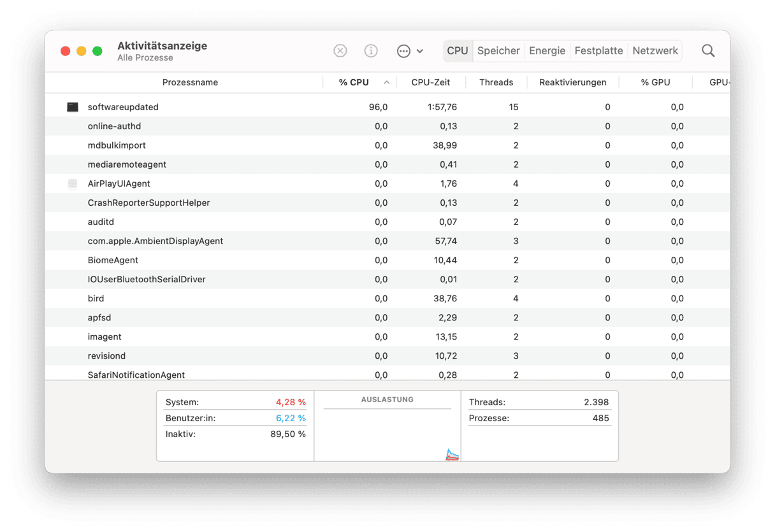Open the Festplatte tab
This screenshot has width=775, height=532.
tap(598, 51)
